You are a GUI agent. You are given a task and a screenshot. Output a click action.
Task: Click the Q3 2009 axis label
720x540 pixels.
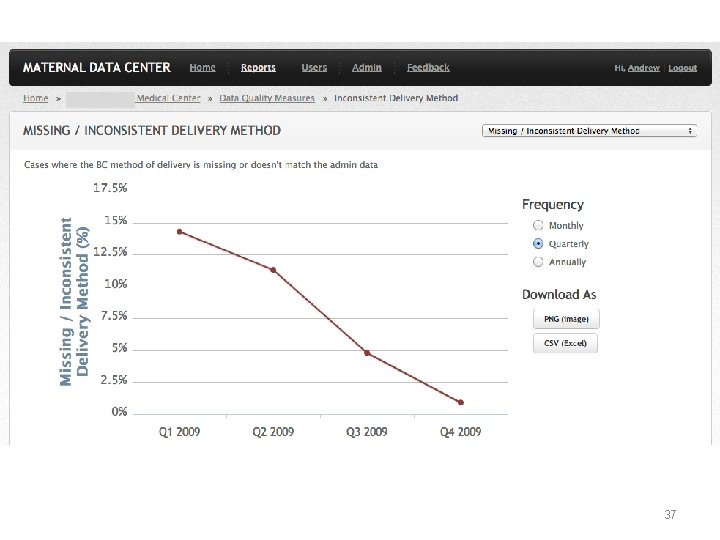click(367, 432)
